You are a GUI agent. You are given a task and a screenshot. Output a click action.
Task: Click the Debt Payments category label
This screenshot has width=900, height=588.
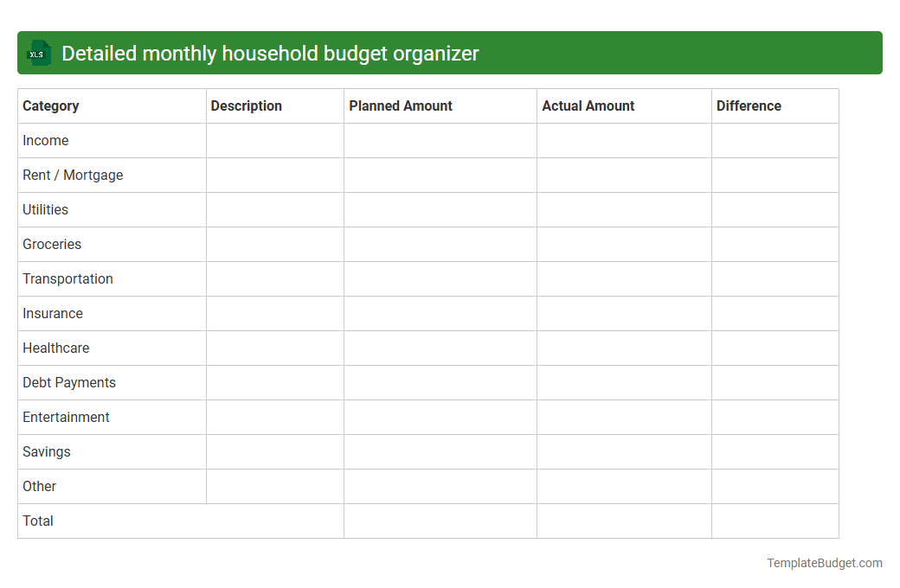pos(69,382)
